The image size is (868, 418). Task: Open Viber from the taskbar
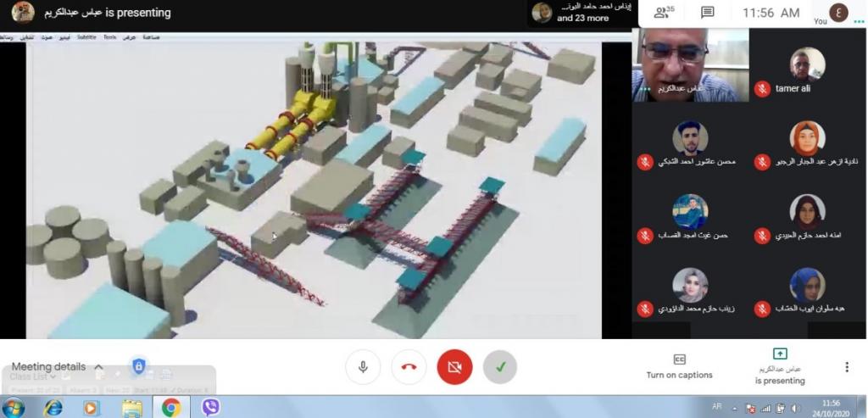(211, 408)
